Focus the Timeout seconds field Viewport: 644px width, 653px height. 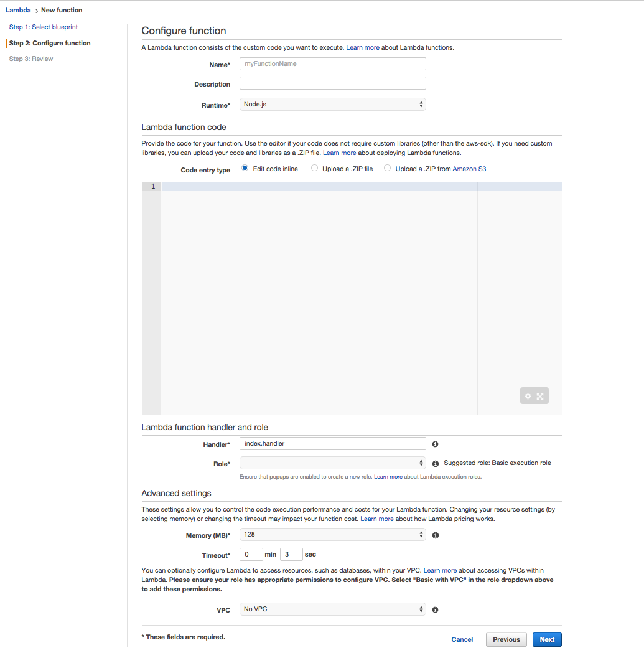[x=291, y=554]
